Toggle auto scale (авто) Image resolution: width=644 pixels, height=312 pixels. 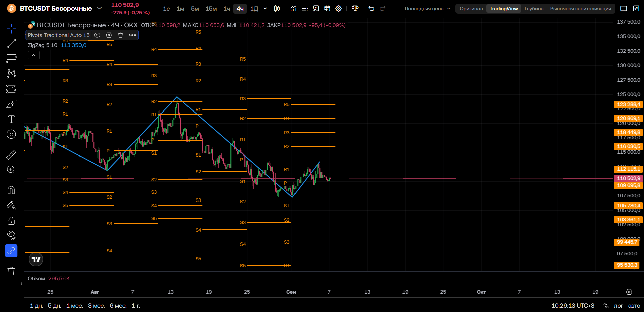(x=634, y=306)
